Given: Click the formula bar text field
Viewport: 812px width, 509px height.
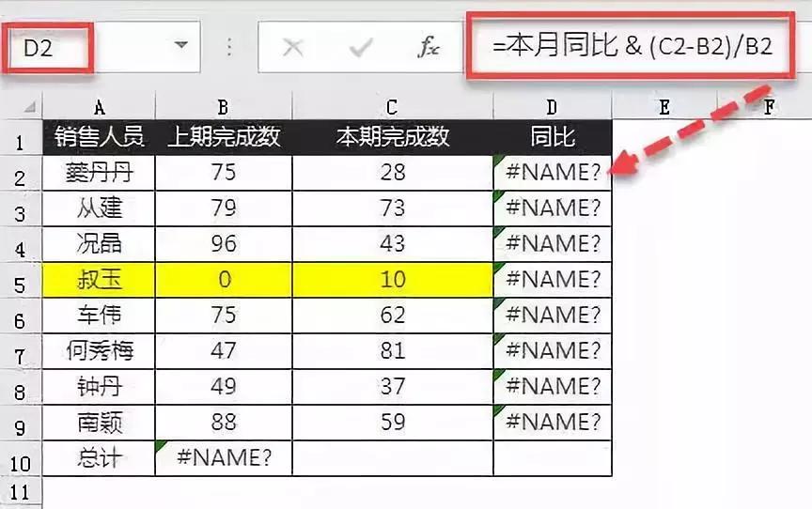Looking at the screenshot, I should pos(631,46).
